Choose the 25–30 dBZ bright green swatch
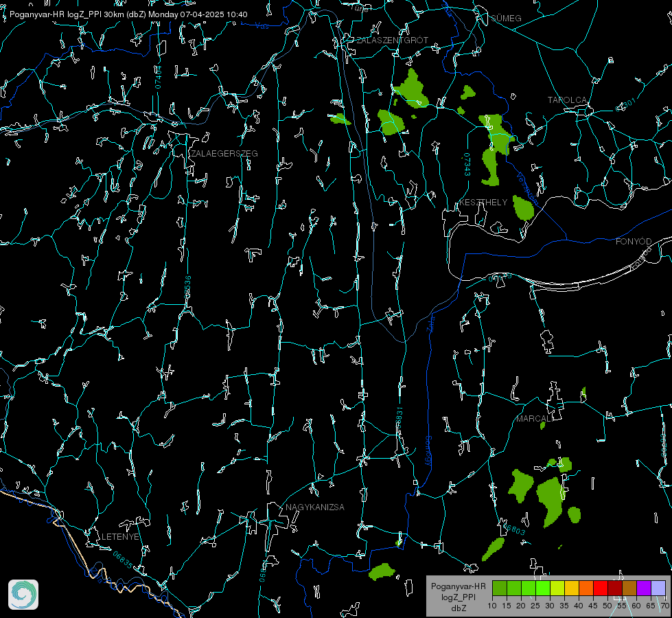Viewport: 672px width, 618px height. click(x=543, y=588)
